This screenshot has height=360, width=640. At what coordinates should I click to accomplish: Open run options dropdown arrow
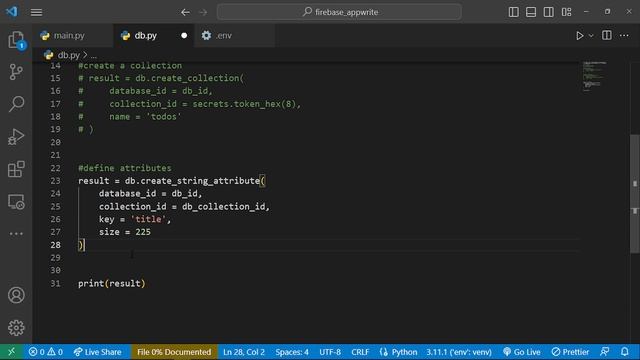pos(591,36)
